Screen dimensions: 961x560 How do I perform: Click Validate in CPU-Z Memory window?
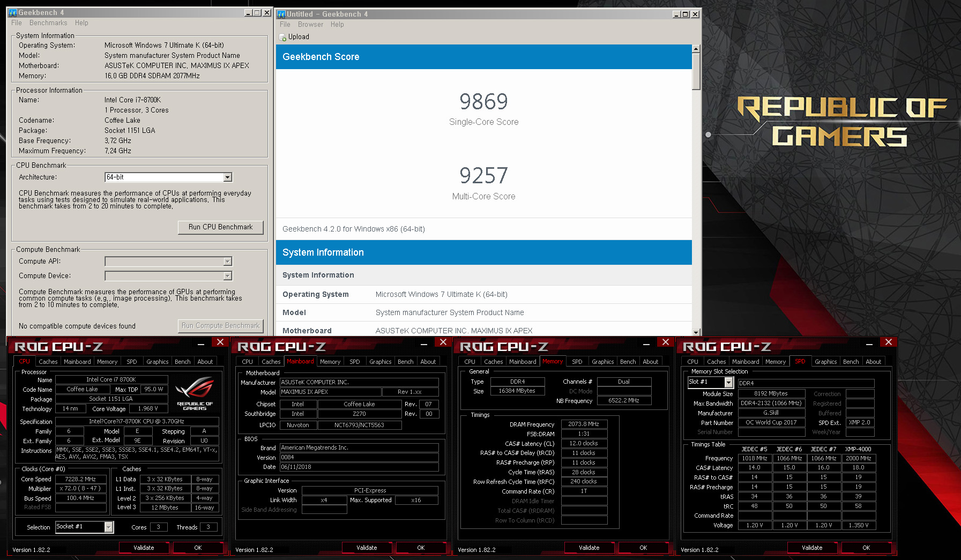[x=589, y=548]
